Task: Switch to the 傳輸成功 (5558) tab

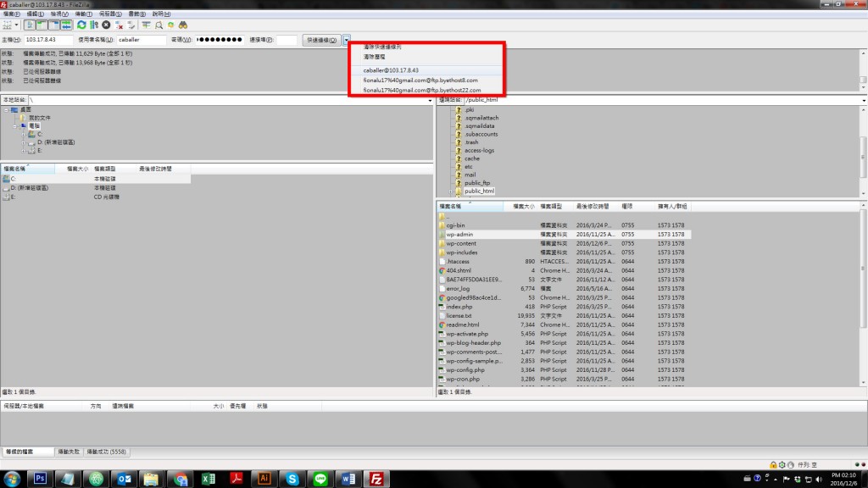Action: tap(106, 452)
